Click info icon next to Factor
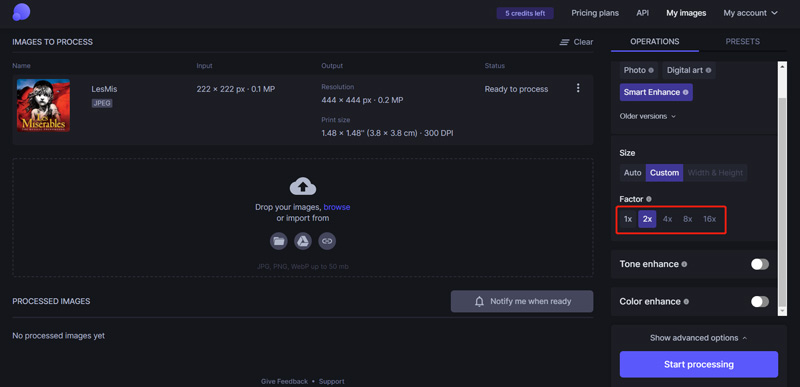This screenshot has height=387, width=800. (649, 199)
